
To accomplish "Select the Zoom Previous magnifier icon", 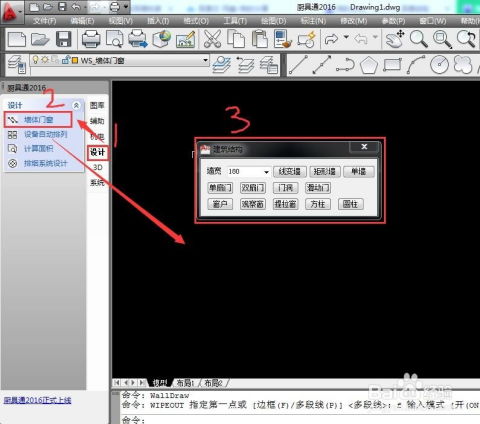I will [x=466, y=39].
